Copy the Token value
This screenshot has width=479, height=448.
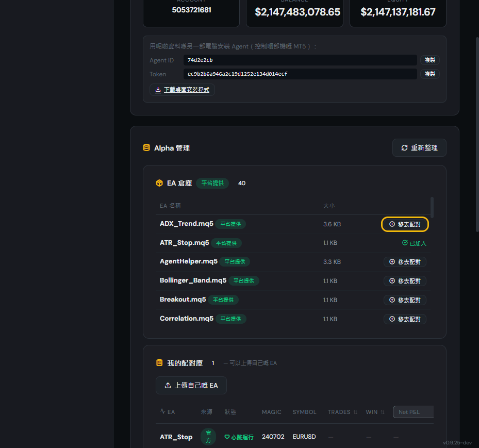pos(430,74)
